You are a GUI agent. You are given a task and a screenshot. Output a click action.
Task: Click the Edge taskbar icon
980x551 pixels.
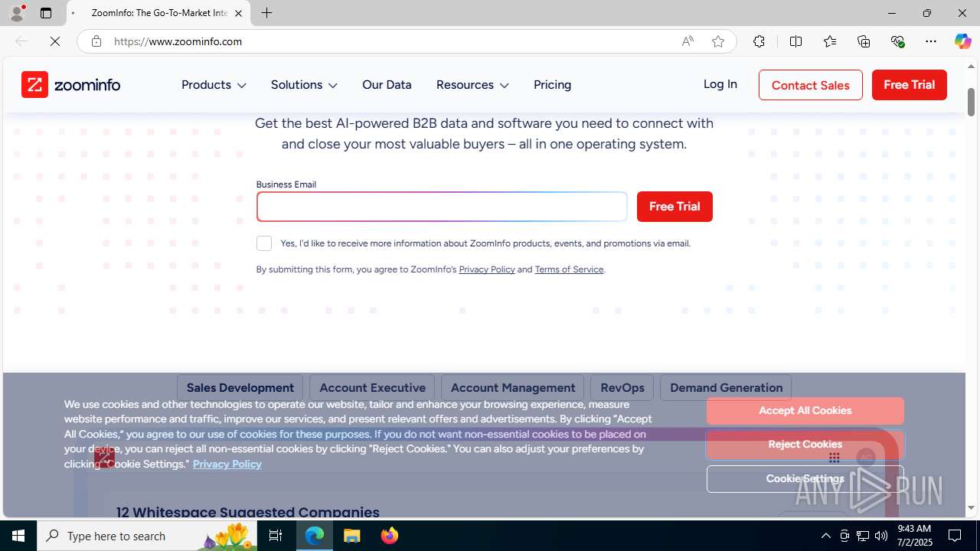pos(315,536)
